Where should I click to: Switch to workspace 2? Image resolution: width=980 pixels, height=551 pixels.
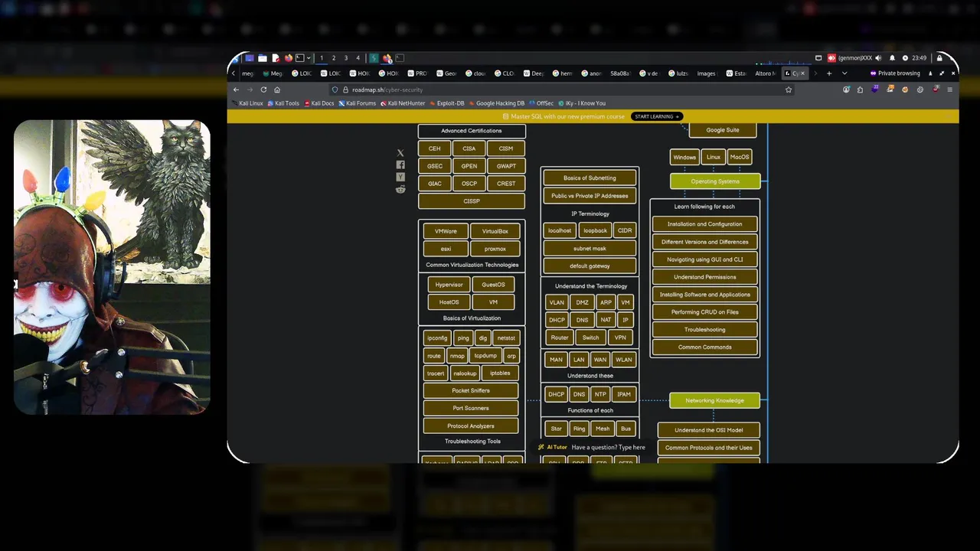pyautogui.click(x=334, y=58)
